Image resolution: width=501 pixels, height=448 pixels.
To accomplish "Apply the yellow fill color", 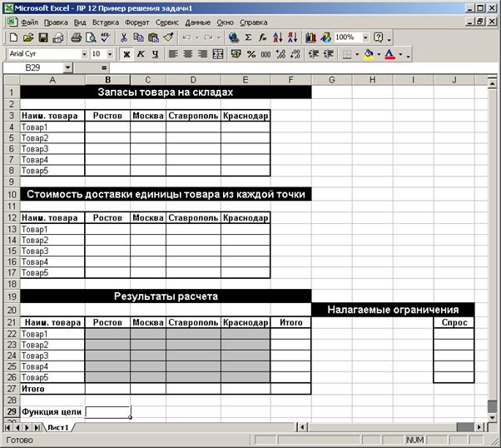I will click(369, 54).
